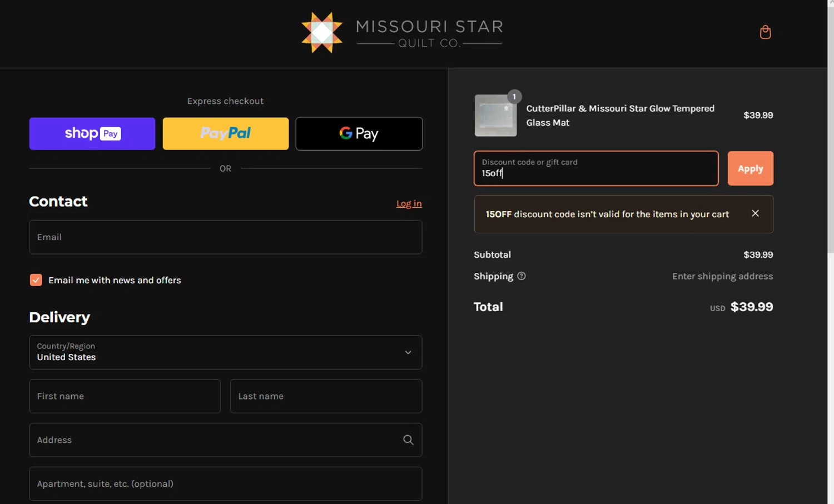Dismiss the 15OFF invalid code message
834x504 pixels.
[755, 213]
